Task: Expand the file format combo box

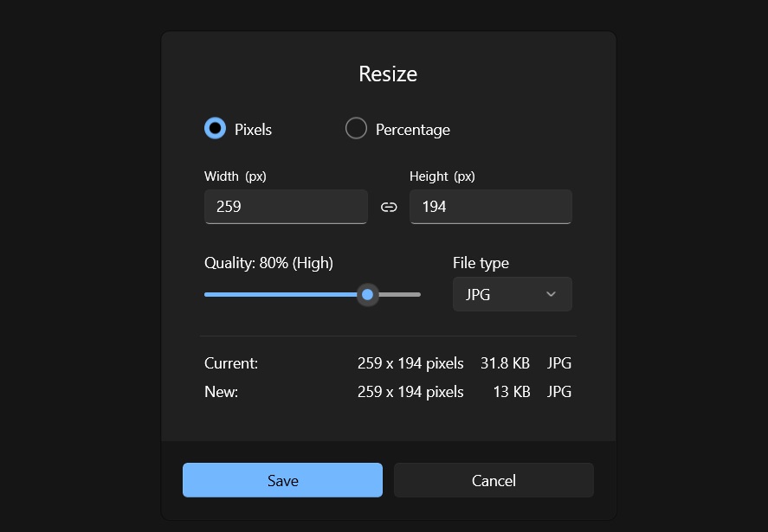Action: click(512, 294)
